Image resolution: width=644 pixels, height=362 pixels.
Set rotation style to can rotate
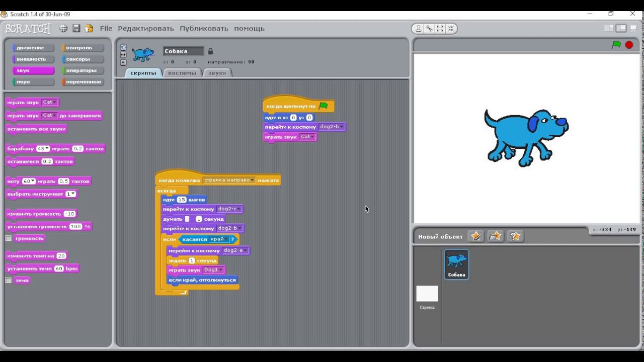pos(123,47)
